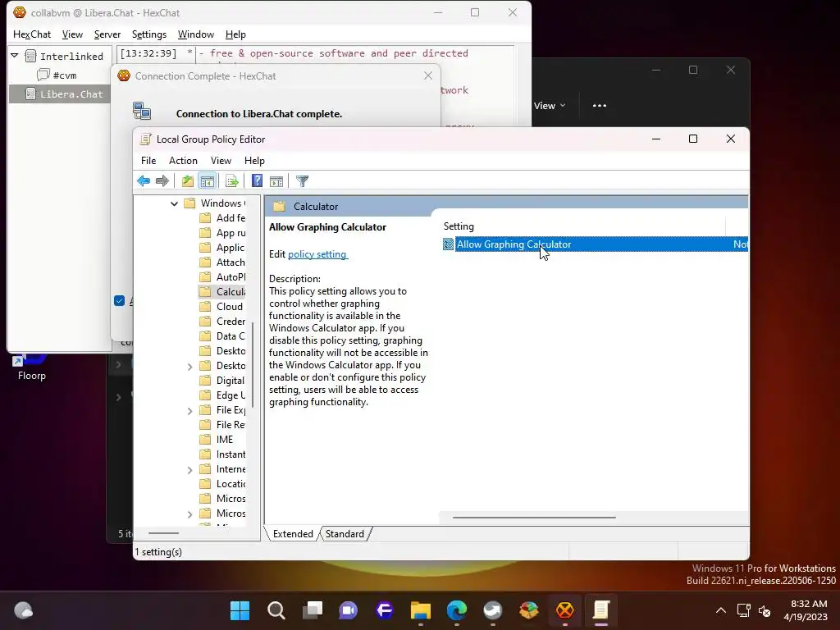Screen dimensions: 840x630
Task: Open the File menu in Group Policy Editor
Action: pyautogui.click(x=148, y=161)
